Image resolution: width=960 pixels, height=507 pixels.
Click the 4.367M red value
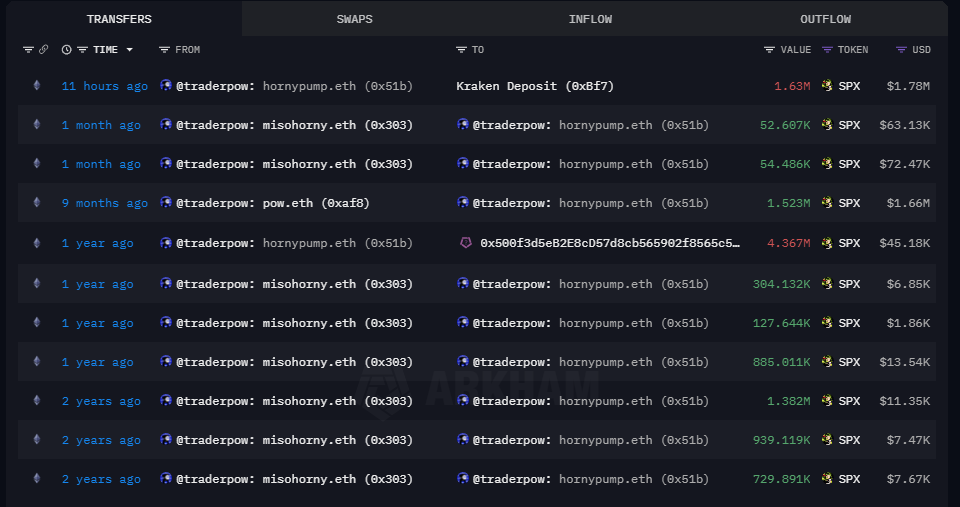pyautogui.click(x=788, y=243)
